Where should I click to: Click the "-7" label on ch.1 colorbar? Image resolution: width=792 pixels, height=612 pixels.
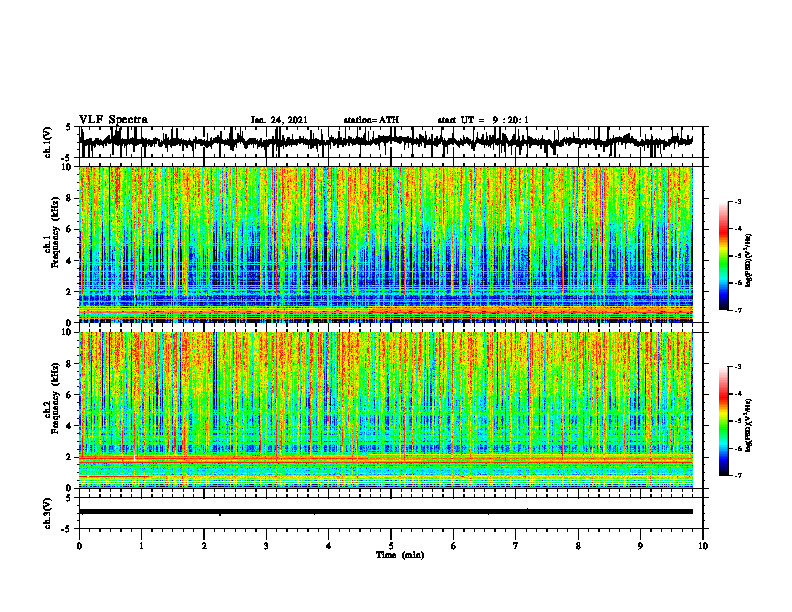738,310
